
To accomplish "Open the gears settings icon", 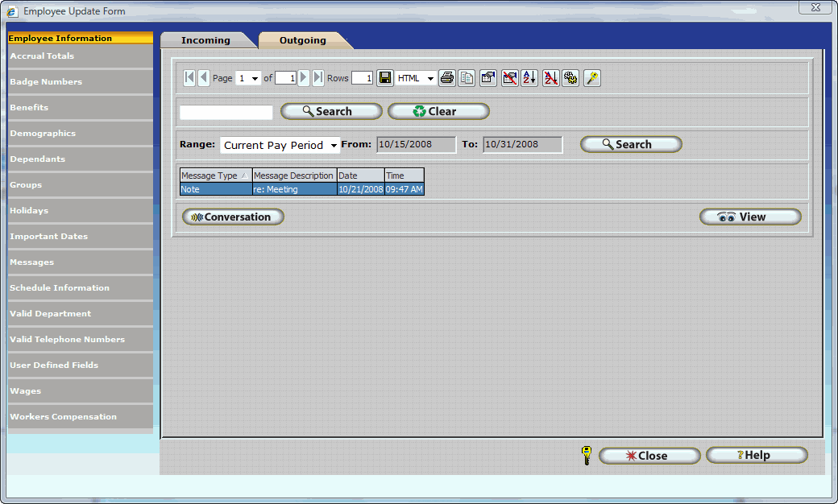I will pos(571,78).
